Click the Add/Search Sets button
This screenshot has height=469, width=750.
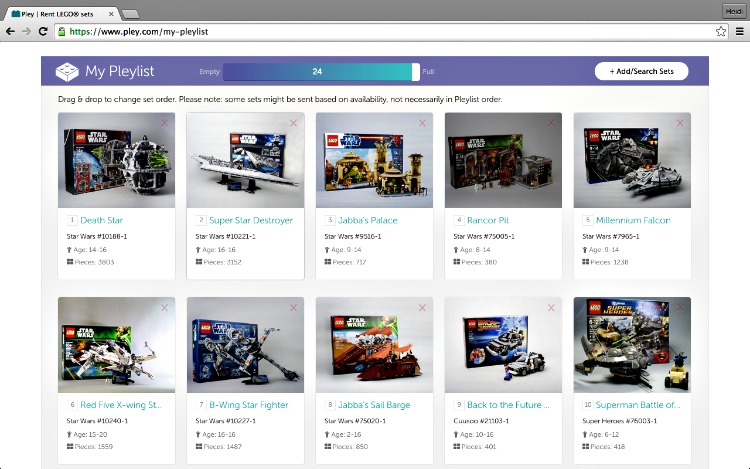pos(641,71)
